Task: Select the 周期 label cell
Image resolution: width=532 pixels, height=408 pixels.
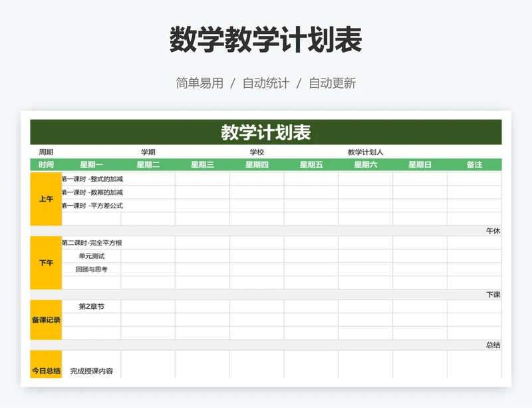Action: click(x=46, y=152)
